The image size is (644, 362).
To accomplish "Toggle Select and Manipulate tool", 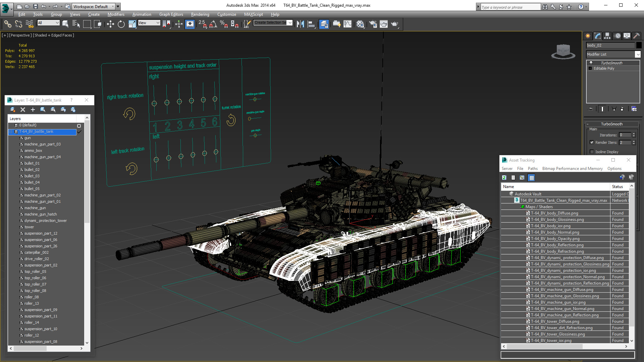I will (179, 24).
